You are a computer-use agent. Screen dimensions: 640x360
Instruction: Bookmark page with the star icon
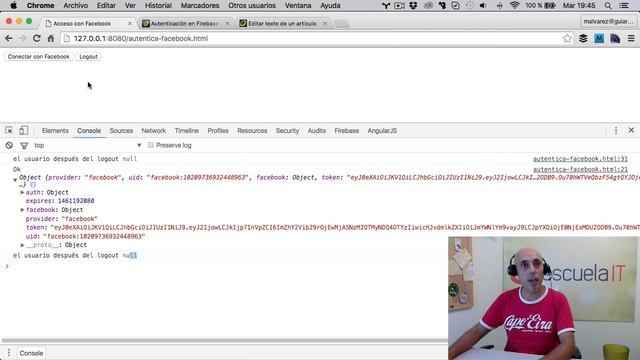click(x=567, y=38)
